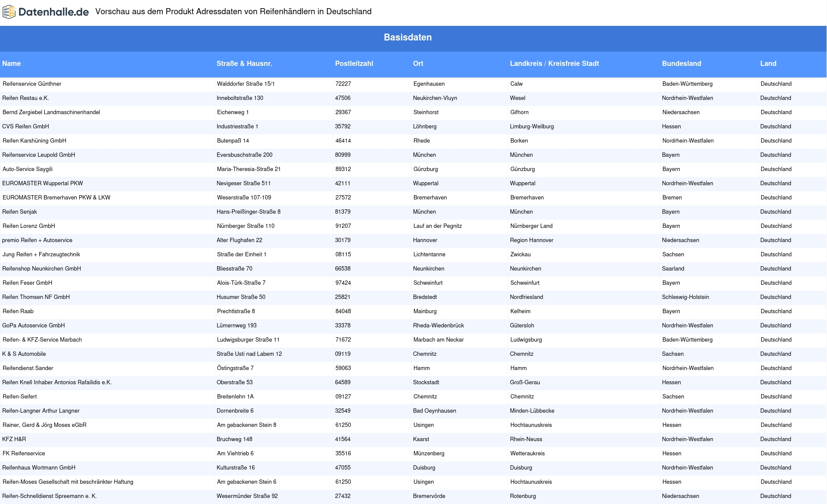Click the Landkreis / Kreisfreie Stadt column header
Image resolution: width=827 pixels, height=504 pixels.
(x=554, y=63)
